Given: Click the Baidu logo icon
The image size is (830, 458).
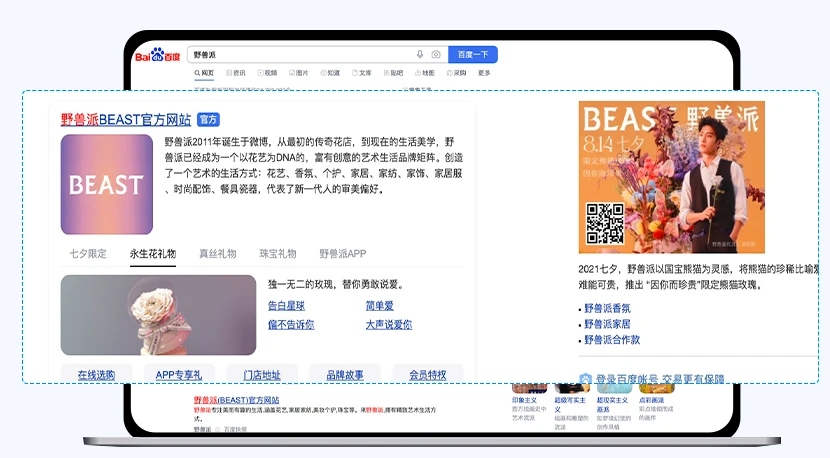Looking at the screenshot, I should 158,55.
